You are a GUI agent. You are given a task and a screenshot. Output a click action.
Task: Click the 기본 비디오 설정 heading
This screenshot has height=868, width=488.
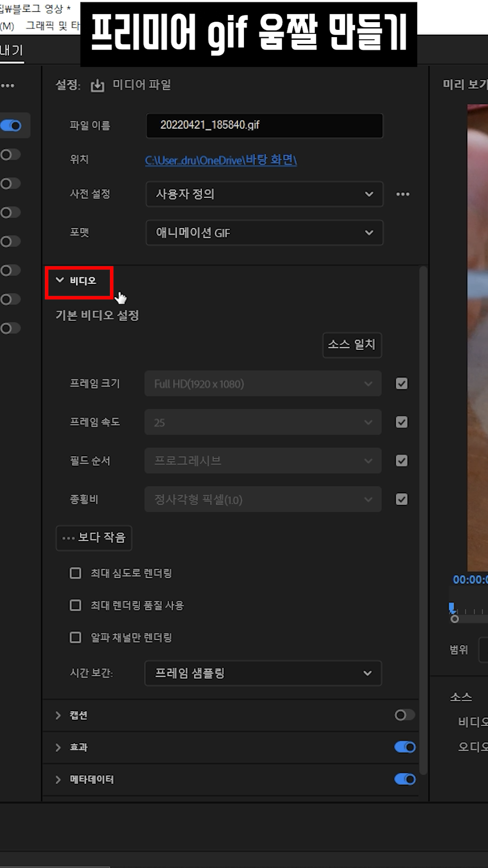[97, 316]
